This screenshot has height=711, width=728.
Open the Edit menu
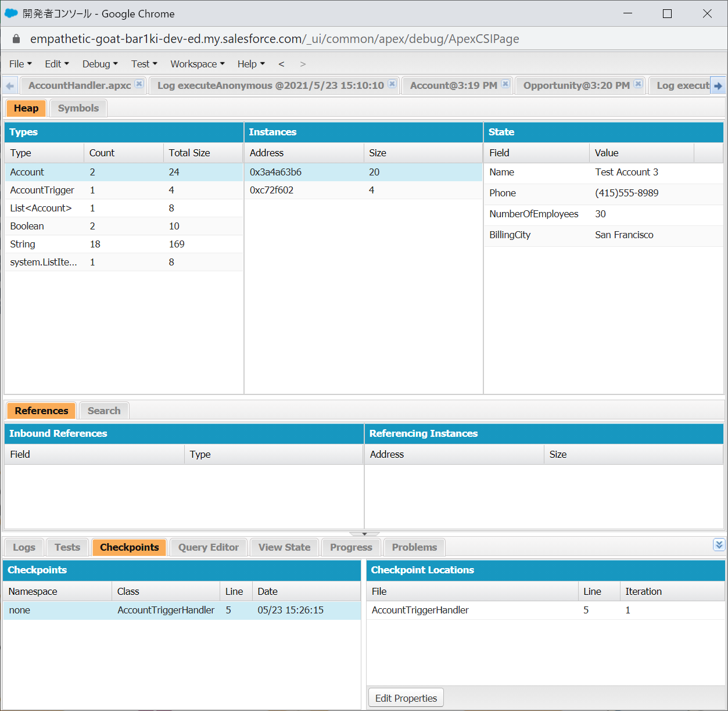click(57, 64)
